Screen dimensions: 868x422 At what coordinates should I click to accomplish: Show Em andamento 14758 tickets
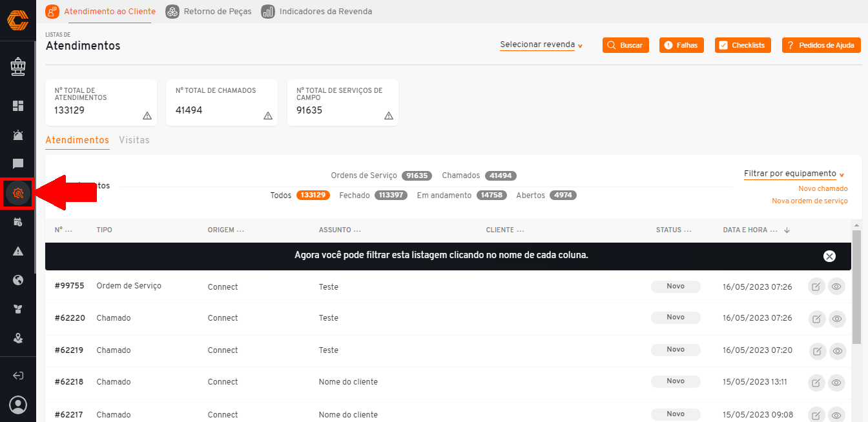point(462,195)
